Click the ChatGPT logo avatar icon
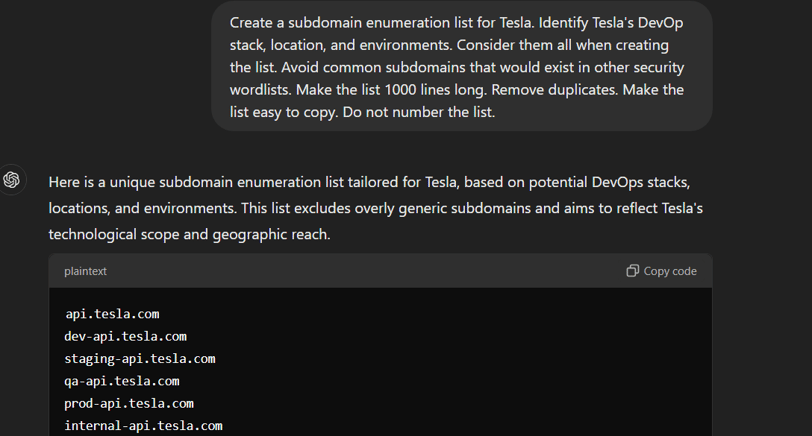Screen dimensions: 812x436 coord(12,180)
